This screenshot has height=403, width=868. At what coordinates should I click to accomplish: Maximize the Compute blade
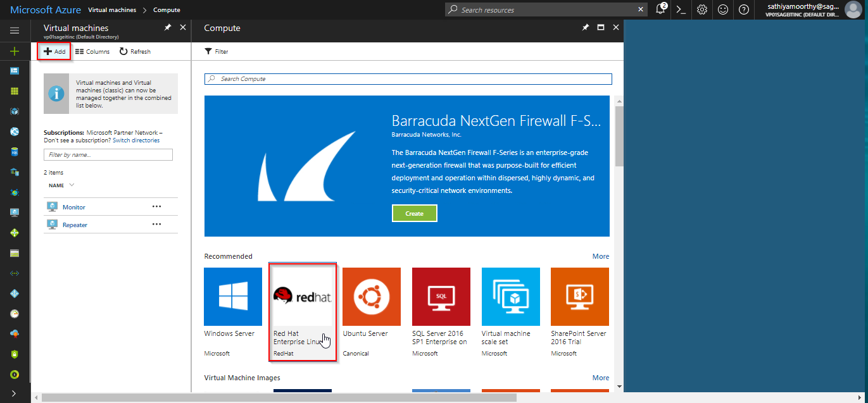pyautogui.click(x=601, y=28)
